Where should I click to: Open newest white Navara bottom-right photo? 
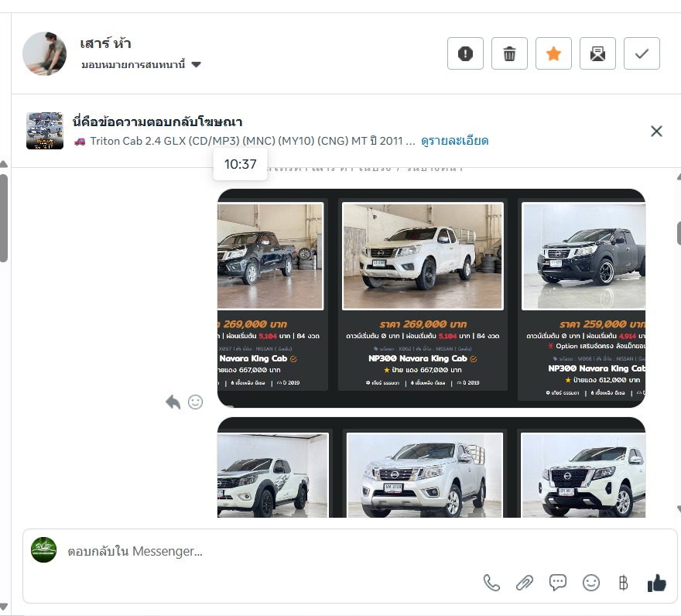coord(583,475)
